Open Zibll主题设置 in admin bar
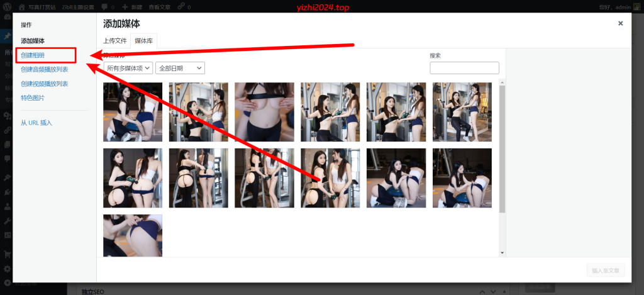The image size is (644, 295). pos(78,7)
